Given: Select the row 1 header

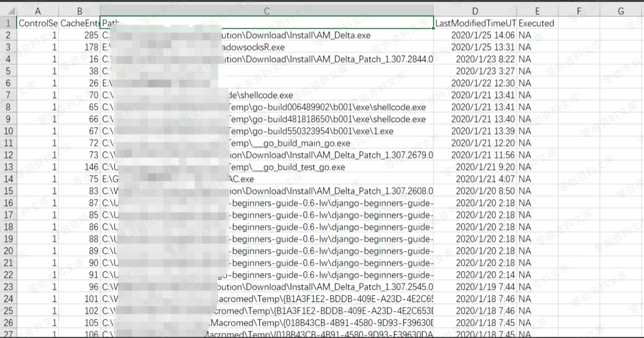Looking at the screenshot, I should click(x=8, y=23).
